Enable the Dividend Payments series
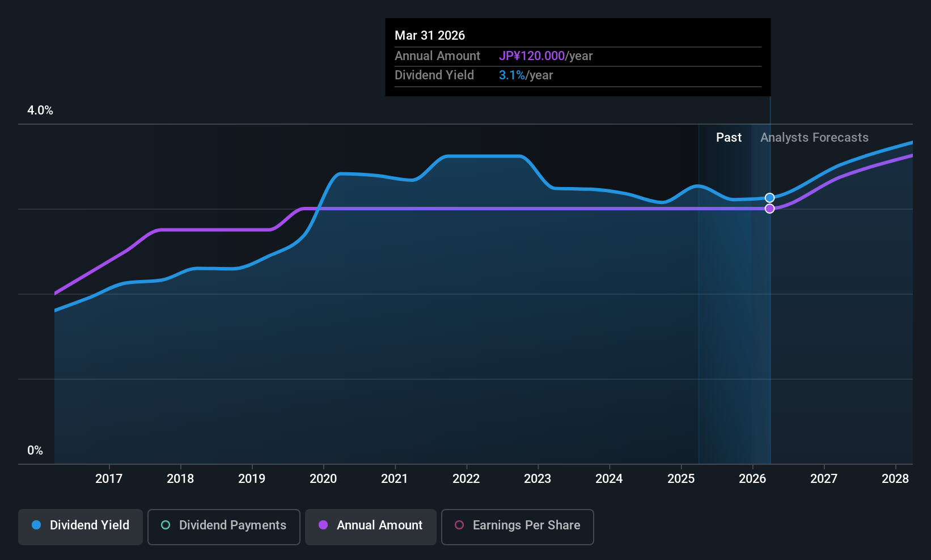The width and height of the screenshot is (931, 560). 224,525
